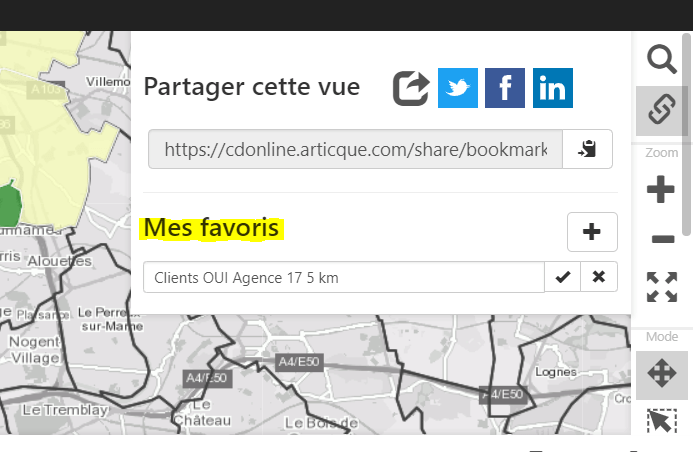Image resolution: width=693 pixels, height=452 pixels.
Task: Open the map search tool
Action: 661,60
